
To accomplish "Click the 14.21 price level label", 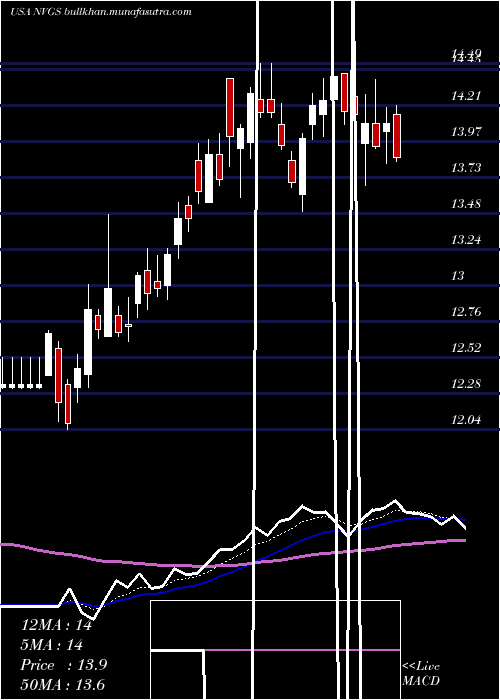I will click(x=466, y=96).
